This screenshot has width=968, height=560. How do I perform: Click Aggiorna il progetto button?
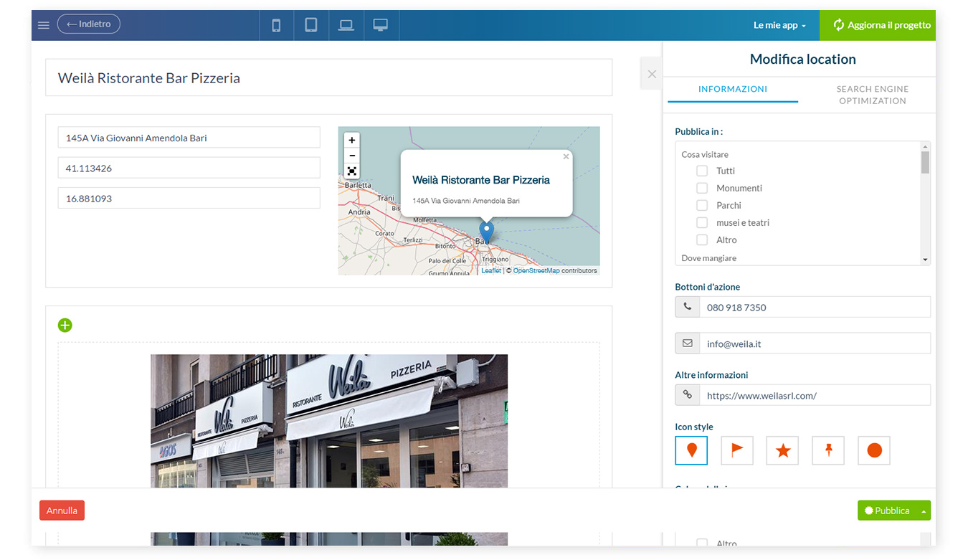[x=878, y=25]
